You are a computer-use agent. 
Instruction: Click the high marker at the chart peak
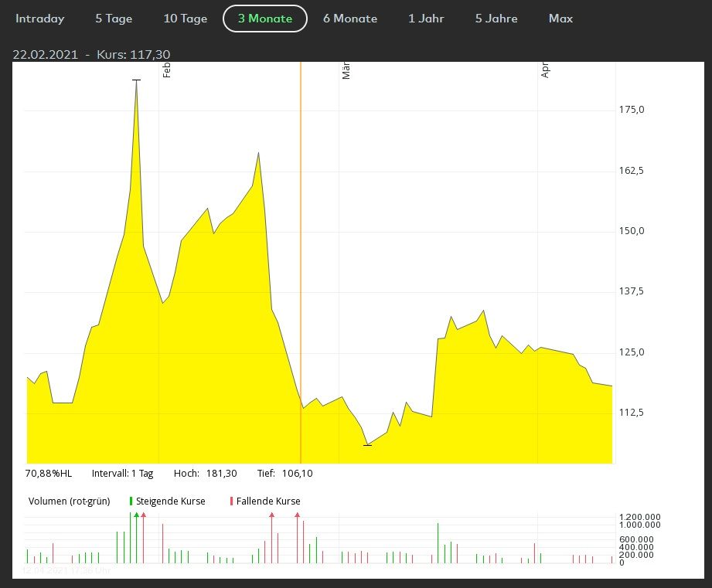(x=137, y=80)
